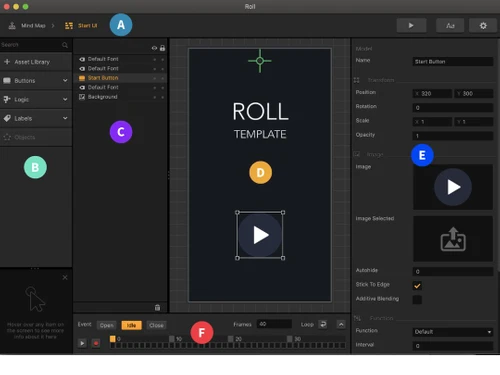Click the search magnifier icon
Image resolution: width=500 pixels, height=375 pixels.
[65, 45]
